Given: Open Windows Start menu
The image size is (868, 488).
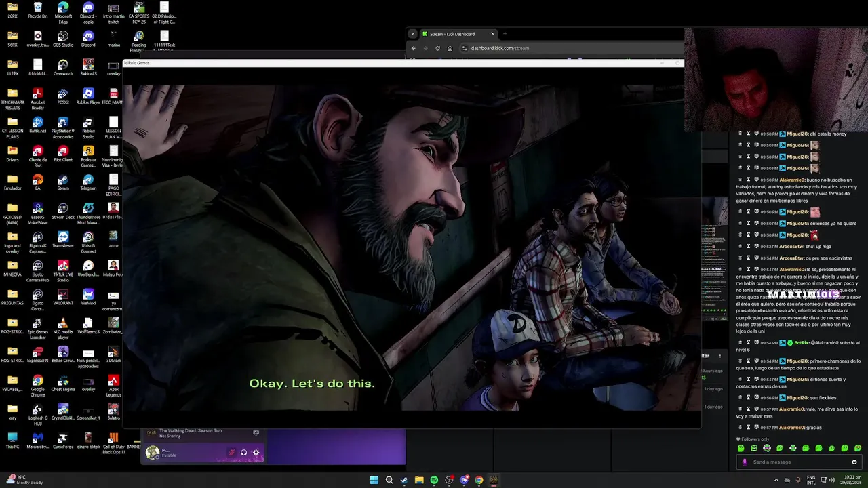Looking at the screenshot, I should tap(374, 480).
